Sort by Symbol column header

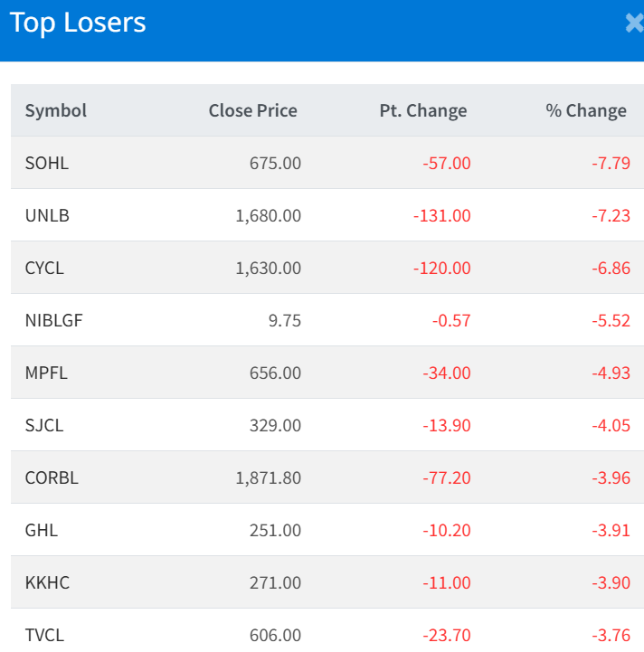[56, 110]
